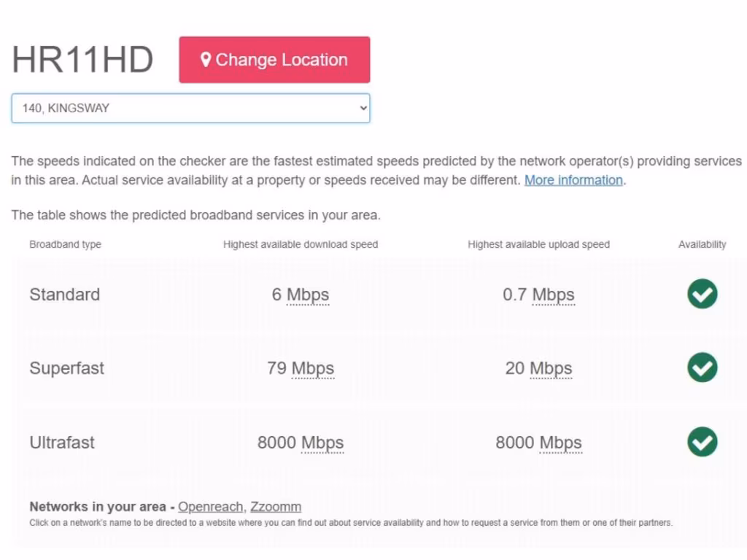
Task: Click Mbps abbreviation in Superfast download speed
Action: point(312,368)
